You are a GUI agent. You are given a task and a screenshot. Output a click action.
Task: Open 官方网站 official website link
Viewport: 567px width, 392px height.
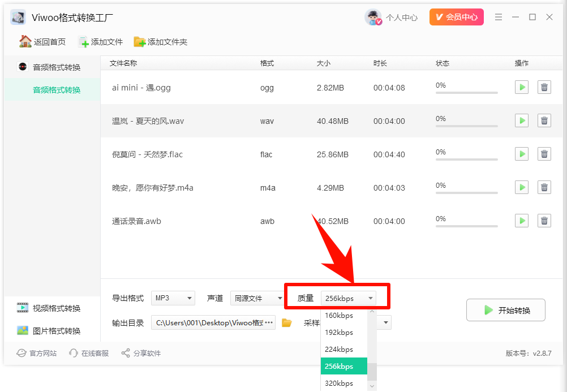[37, 353]
